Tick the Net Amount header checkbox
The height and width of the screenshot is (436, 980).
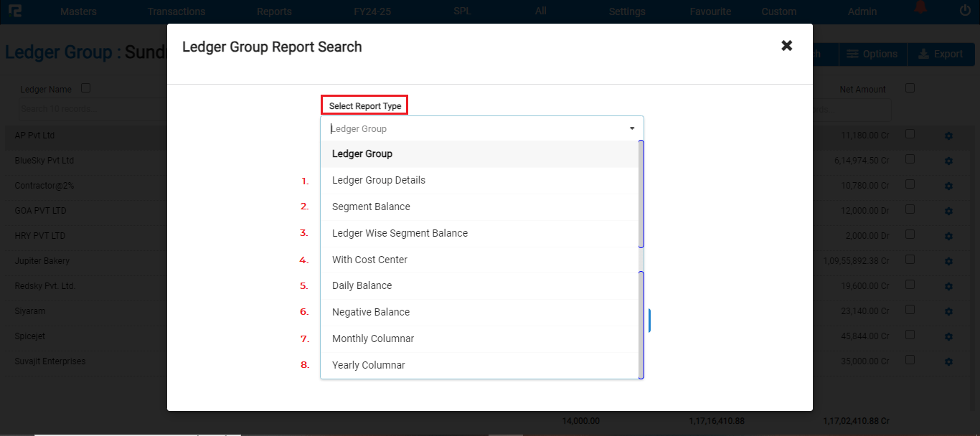910,88
